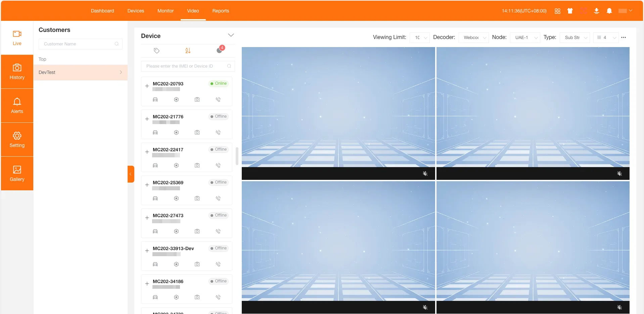The image size is (644, 314).
Task: Open the Decoder dropdown
Action: coord(473,37)
